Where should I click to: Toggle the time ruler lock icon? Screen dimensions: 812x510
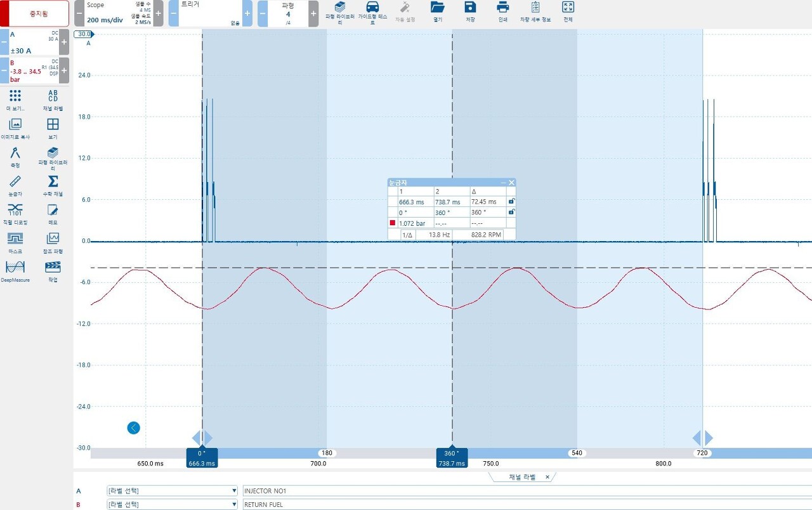coord(511,201)
